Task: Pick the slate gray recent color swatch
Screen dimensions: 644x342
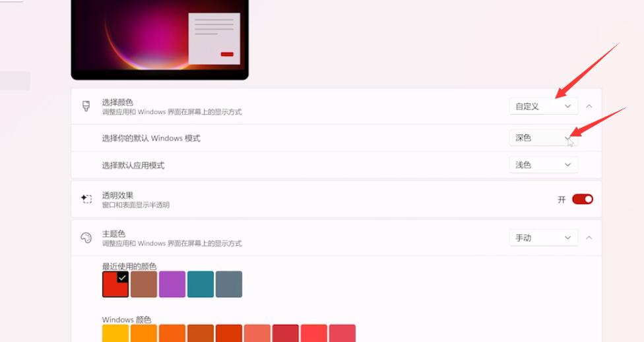Action: tap(229, 284)
